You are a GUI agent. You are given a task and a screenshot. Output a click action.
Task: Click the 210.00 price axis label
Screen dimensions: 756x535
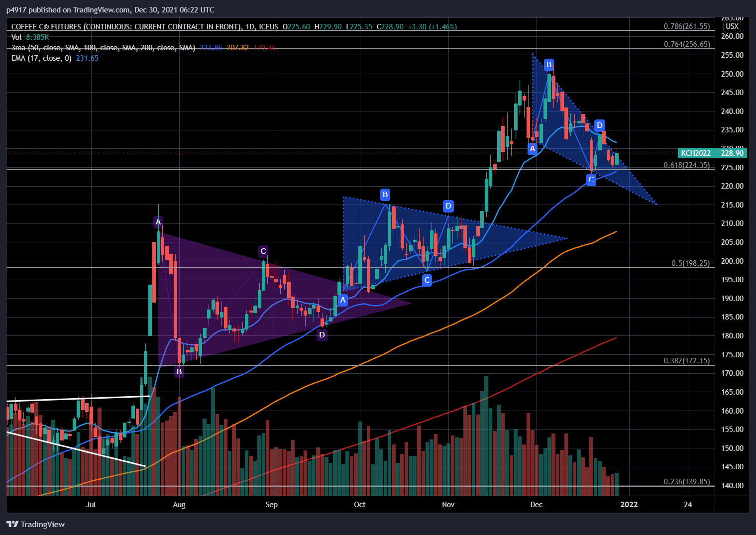(732, 223)
